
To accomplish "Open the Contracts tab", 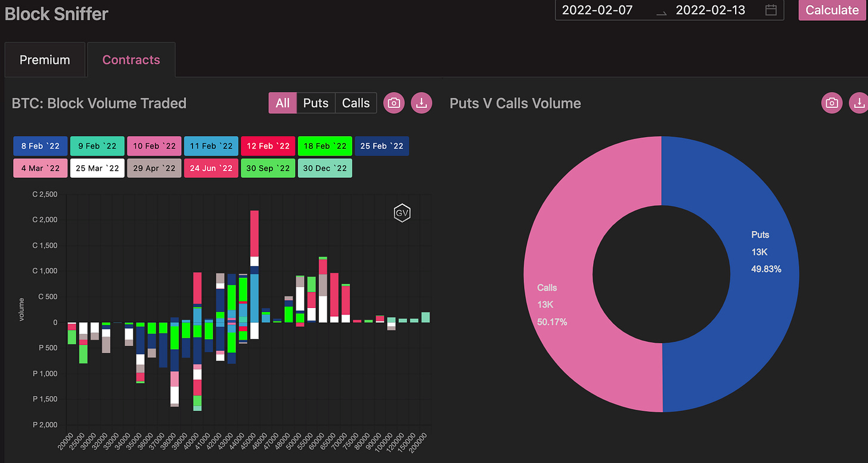I will 131,60.
